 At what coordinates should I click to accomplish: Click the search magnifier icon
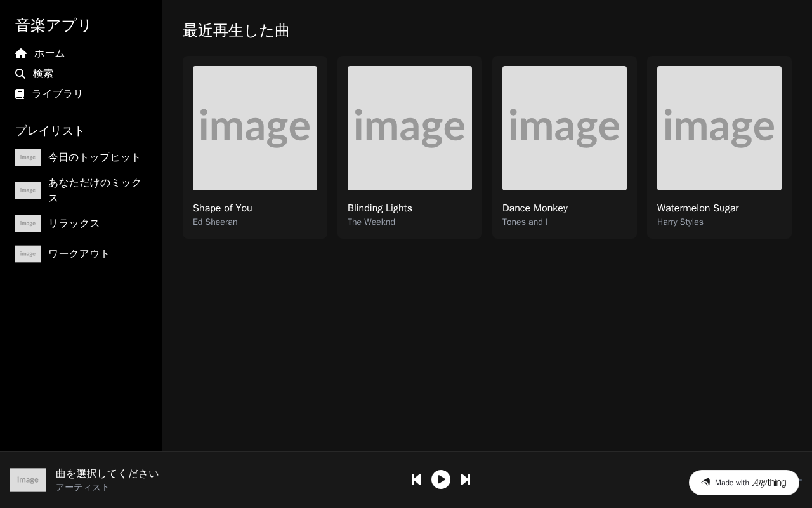point(20,74)
